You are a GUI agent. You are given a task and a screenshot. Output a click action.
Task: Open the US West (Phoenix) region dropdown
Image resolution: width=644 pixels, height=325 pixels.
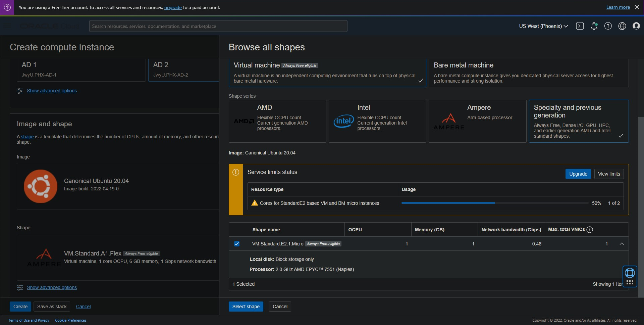point(543,26)
